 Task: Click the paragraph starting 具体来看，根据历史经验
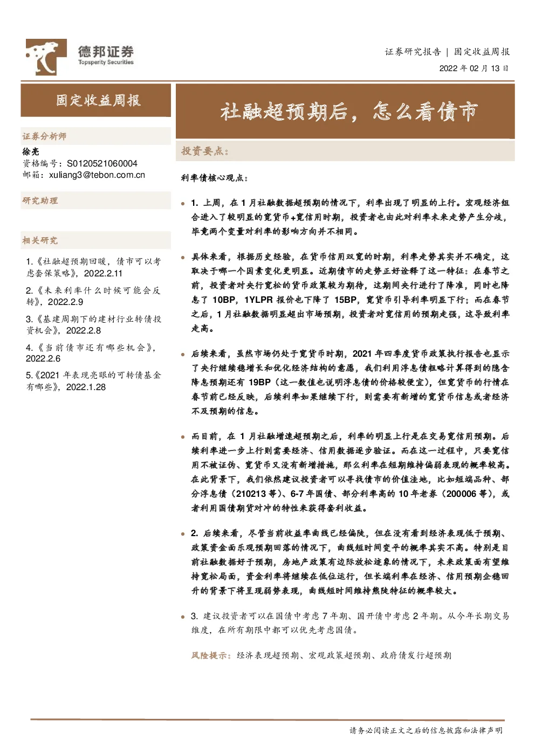click(x=350, y=293)
